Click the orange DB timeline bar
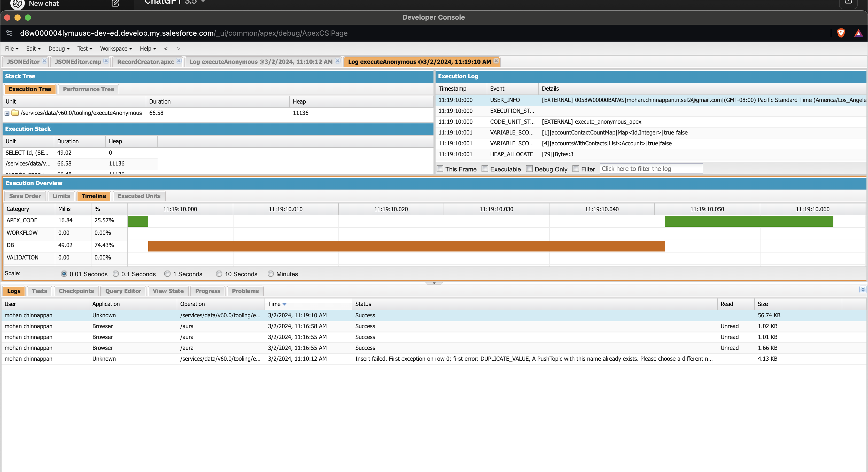This screenshot has width=868, height=472. [406, 246]
